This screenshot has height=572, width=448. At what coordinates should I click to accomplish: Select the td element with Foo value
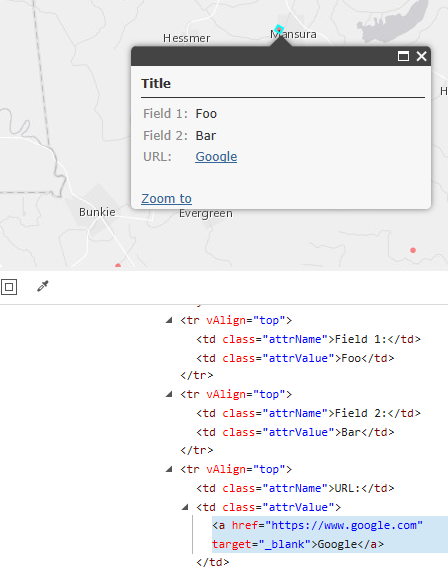295,358
